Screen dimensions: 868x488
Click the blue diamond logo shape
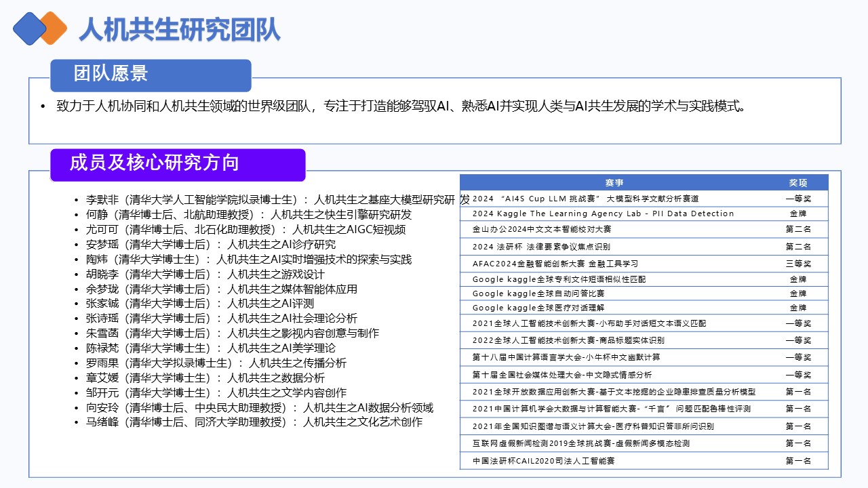click(30, 27)
